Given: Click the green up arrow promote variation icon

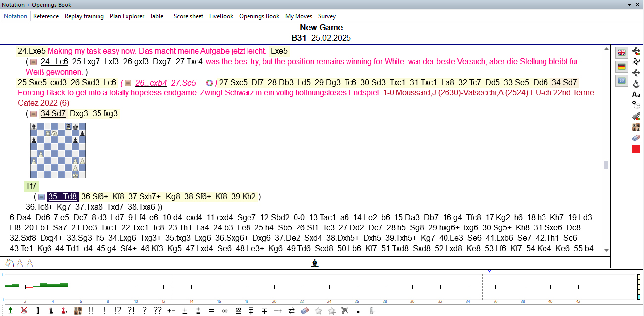Looking at the screenshot, I should 10,311.
